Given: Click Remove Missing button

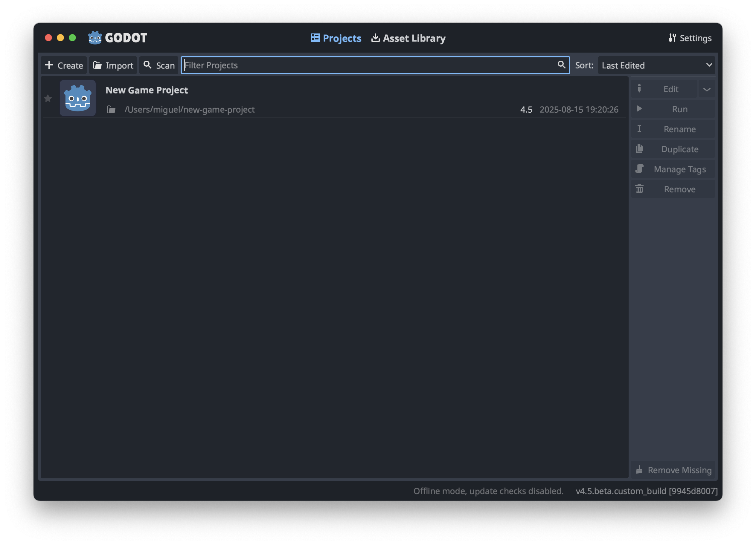Looking at the screenshot, I should [673, 470].
